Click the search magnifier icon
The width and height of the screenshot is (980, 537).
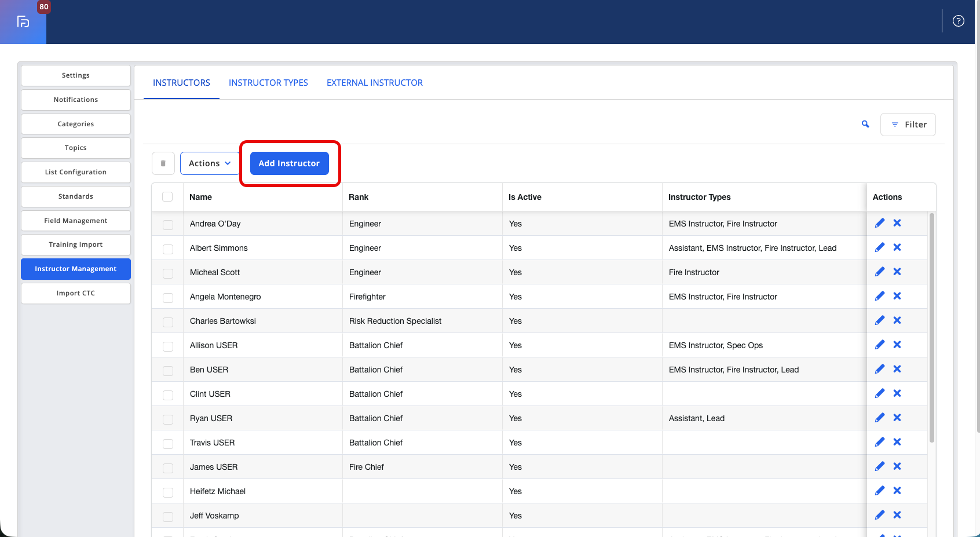tap(865, 124)
